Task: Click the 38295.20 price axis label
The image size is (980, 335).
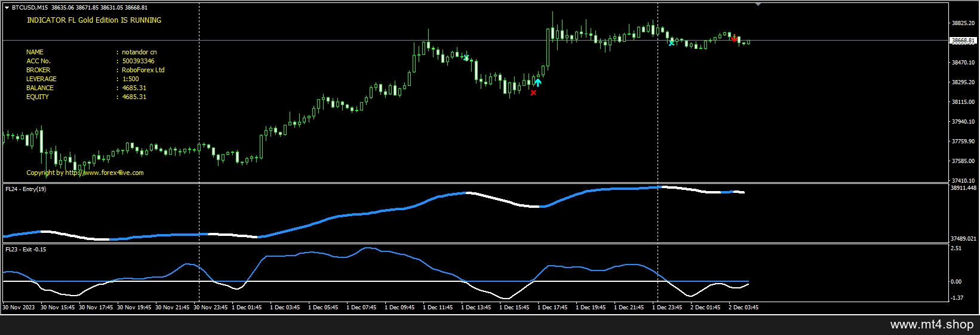Action: pyautogui.click(x=963, y=82)
